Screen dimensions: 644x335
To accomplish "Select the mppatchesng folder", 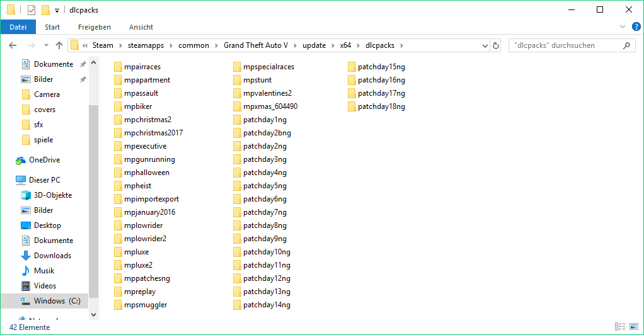I will coord(147,279).
